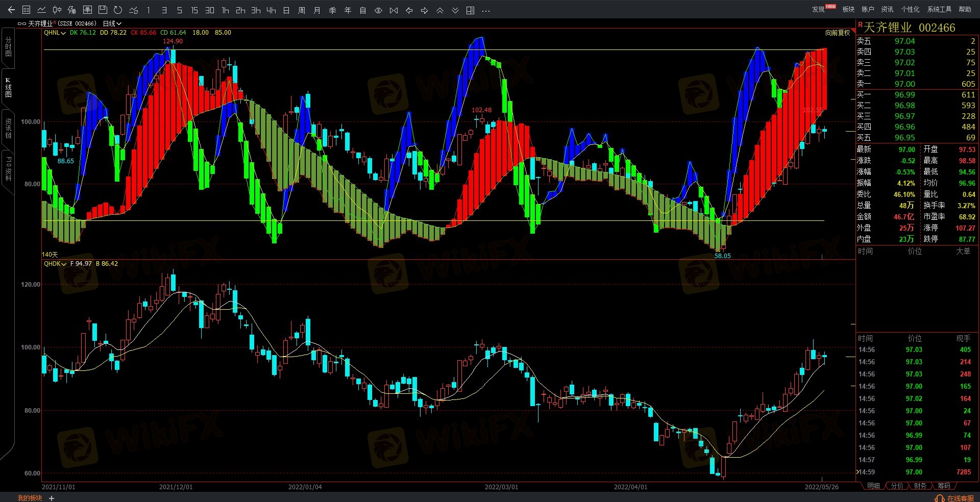Open the three-dot more options icon

pos(485,10)
